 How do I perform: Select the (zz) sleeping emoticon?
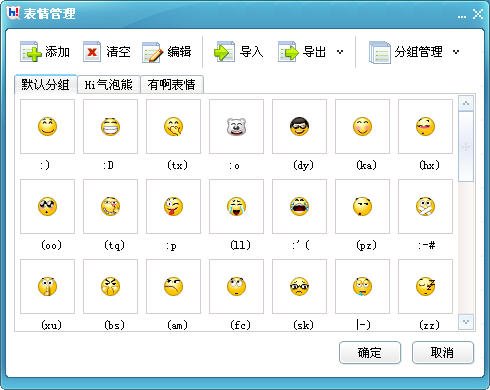425,287
